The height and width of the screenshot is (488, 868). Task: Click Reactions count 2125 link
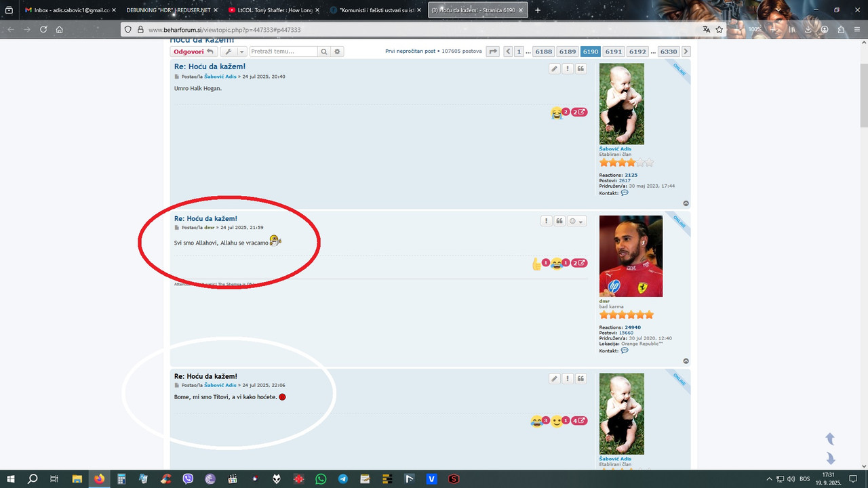[631, 175]
